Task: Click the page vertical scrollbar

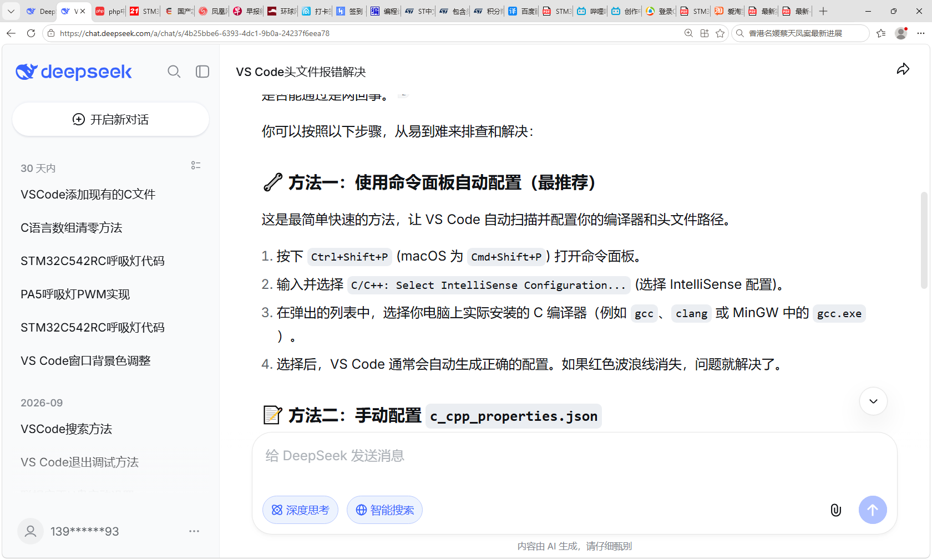Action: point(924,240)
